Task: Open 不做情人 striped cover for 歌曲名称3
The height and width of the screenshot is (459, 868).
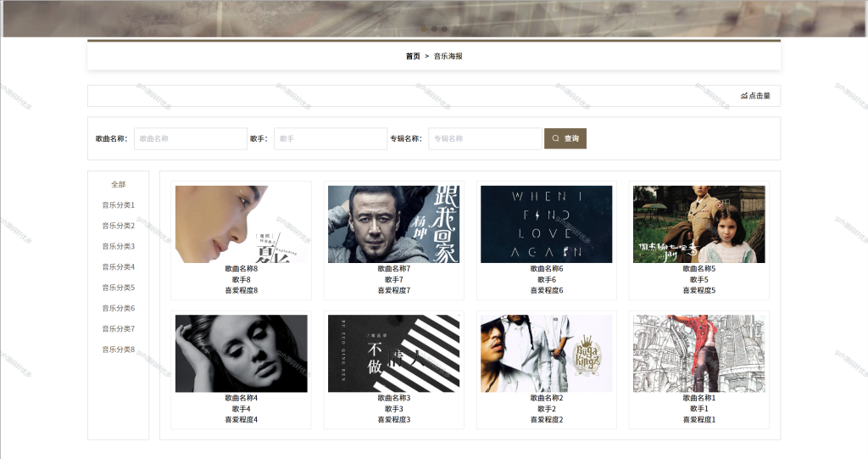Action: point(393,354)
